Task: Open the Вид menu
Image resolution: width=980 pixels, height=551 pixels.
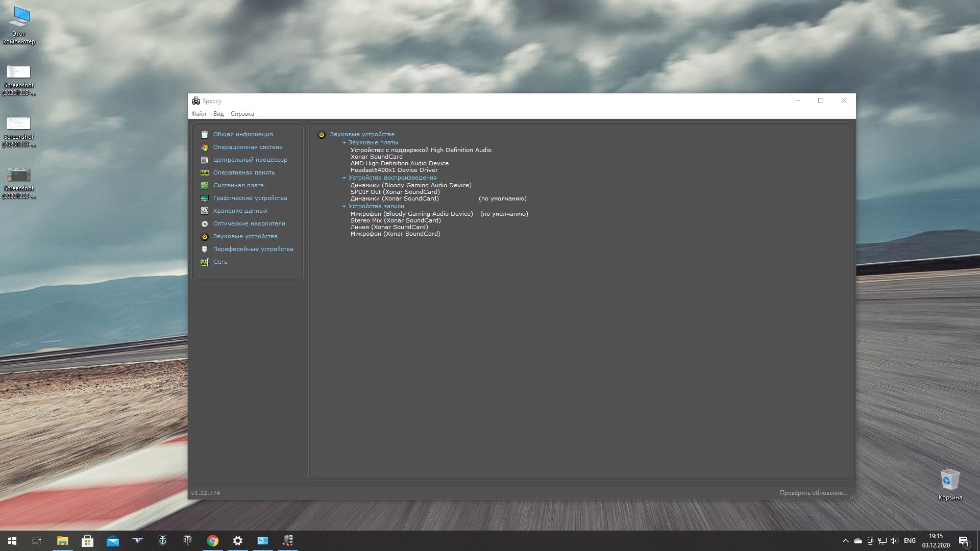Action: 218,114
